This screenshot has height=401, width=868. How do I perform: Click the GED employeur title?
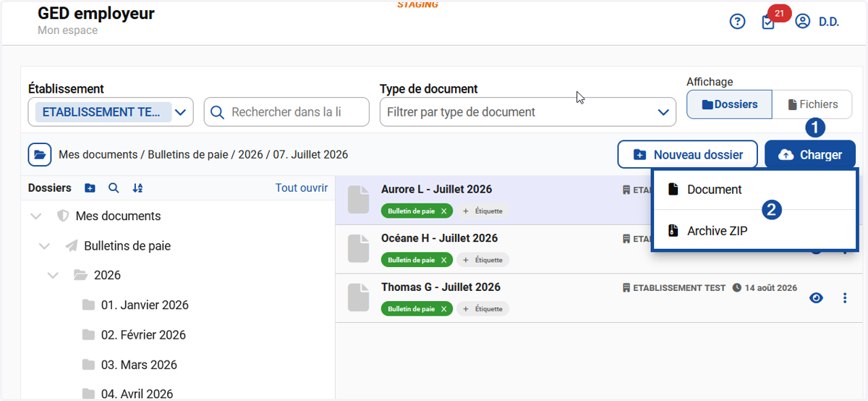(x=95, y=14)
